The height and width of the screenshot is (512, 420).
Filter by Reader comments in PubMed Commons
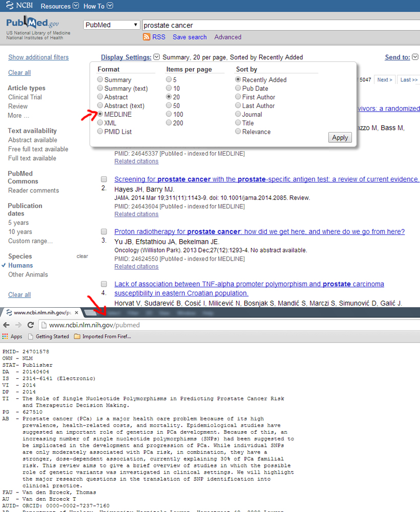(34, 190)
